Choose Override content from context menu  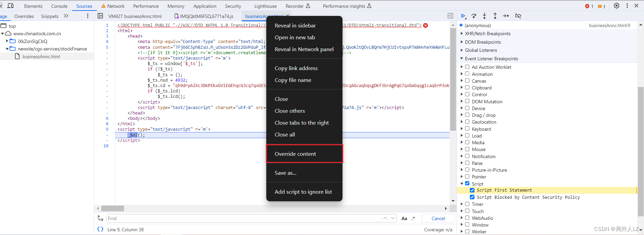[x=304, y=154]
